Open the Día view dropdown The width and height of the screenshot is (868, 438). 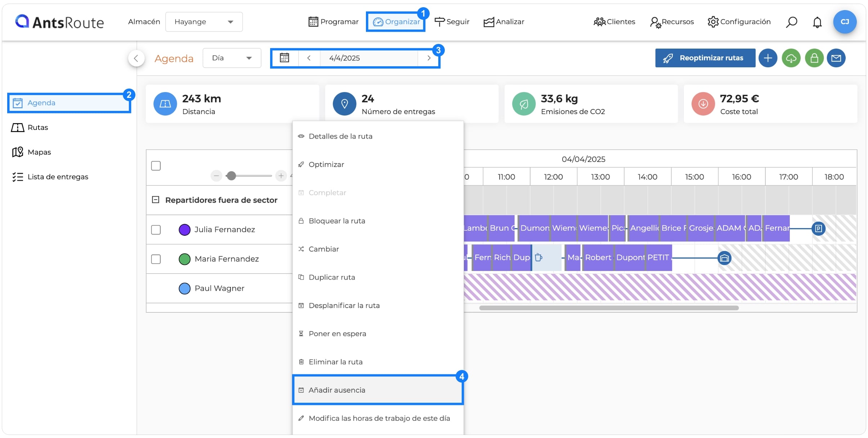click(232, 58)
